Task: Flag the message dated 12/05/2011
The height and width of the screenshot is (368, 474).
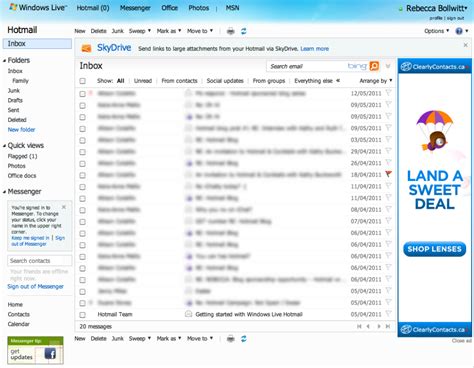Action: [388, 93]
